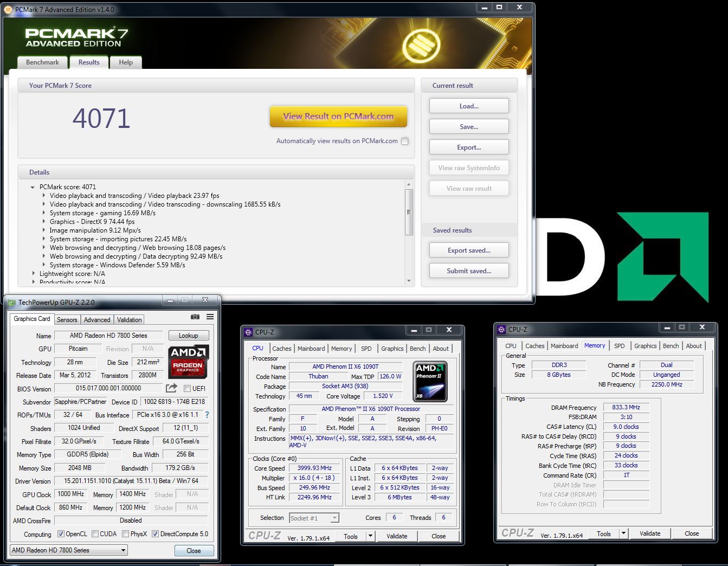Minimize the PCMark 7 window

click(x=484, y=8)
